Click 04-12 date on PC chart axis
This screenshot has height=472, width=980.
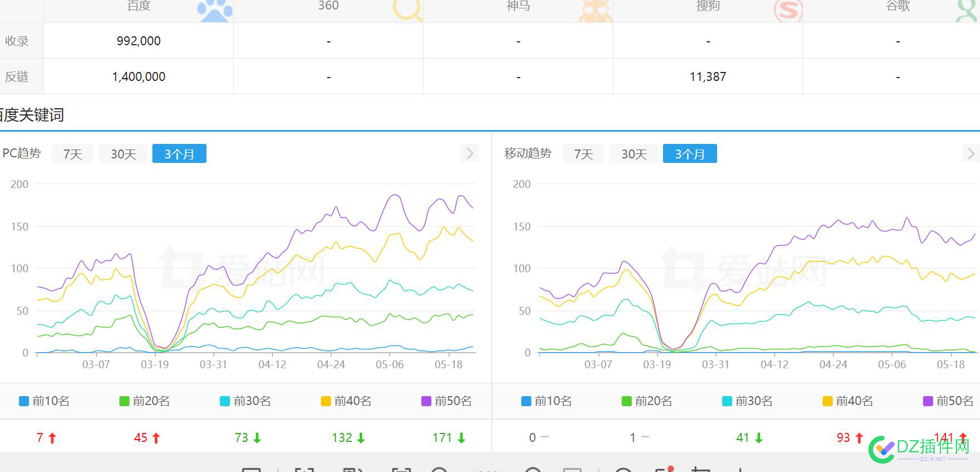click(272, 365)
